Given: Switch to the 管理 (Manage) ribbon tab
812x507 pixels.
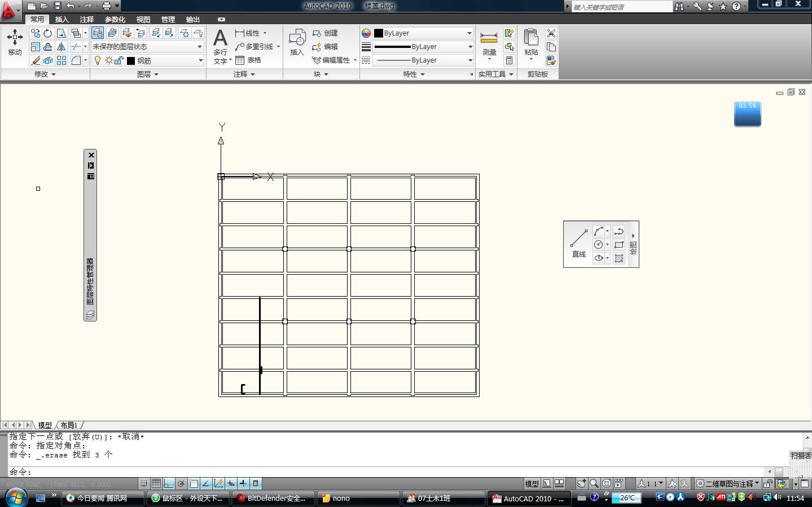Looking at the screenshot, I should pos(168,19).
